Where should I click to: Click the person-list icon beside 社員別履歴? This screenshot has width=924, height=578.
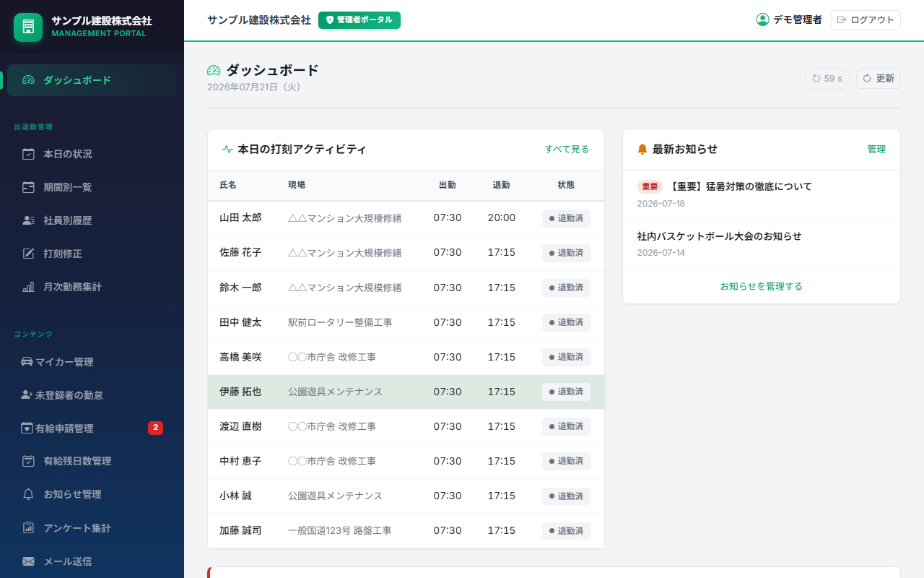[x=28, y=220]
